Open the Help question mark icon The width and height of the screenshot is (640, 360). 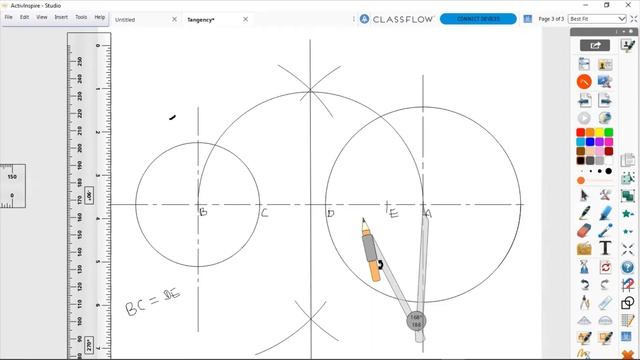pyautogui.click(x=627, y=267)
